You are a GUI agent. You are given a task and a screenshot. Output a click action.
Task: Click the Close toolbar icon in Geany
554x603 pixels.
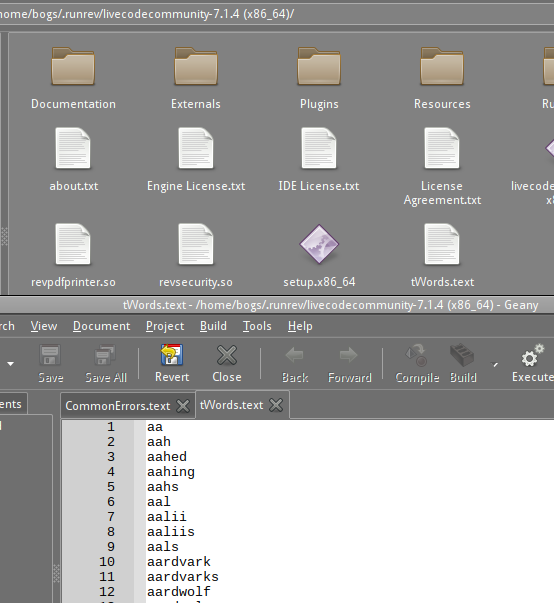227,355
